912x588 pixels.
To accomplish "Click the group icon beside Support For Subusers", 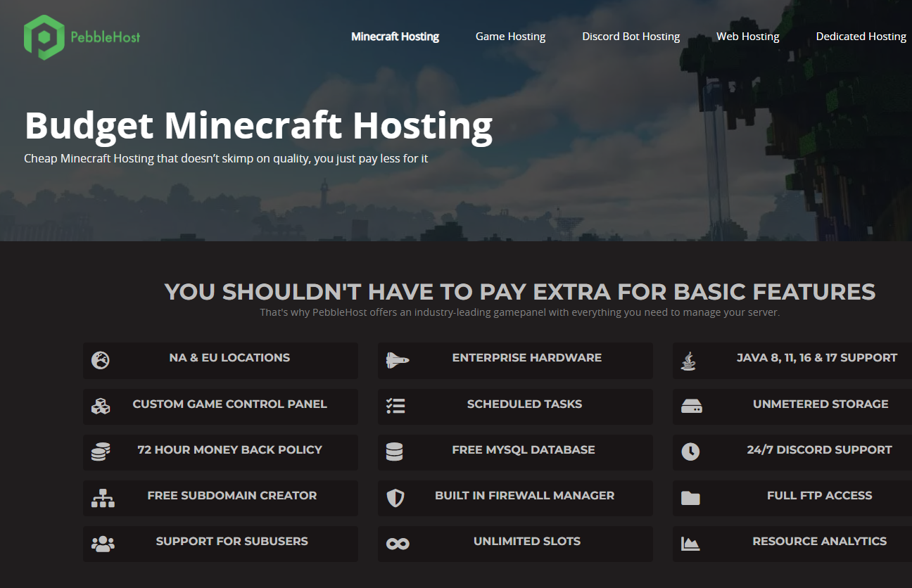I will click(103, 544).
